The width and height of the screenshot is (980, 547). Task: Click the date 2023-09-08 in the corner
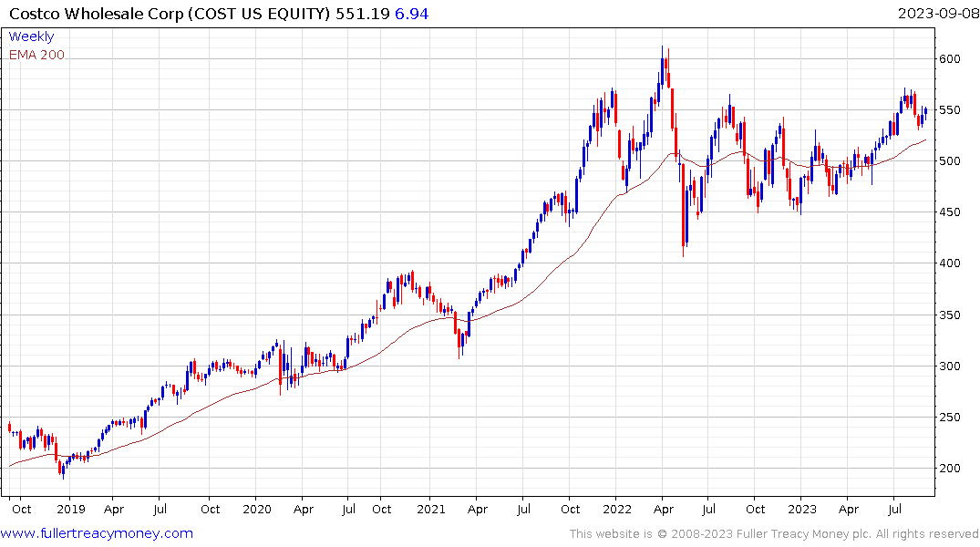(938, 14)
